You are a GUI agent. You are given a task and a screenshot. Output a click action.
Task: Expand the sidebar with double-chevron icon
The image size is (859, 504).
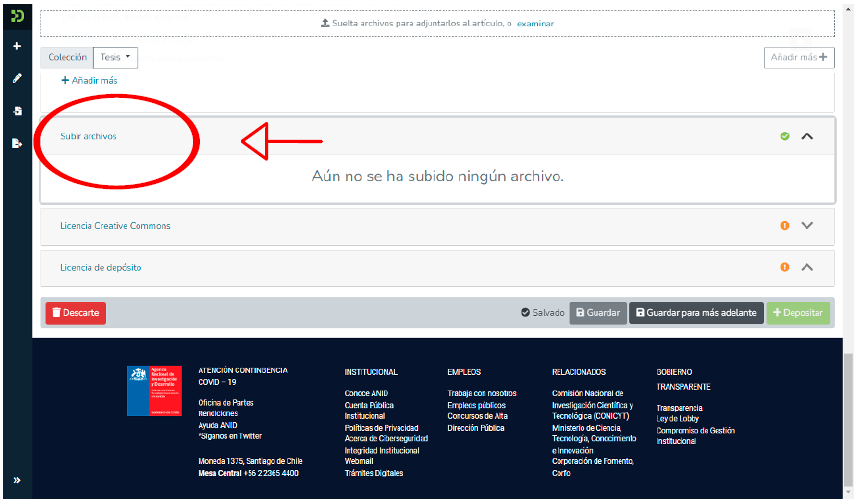point(17,480)
